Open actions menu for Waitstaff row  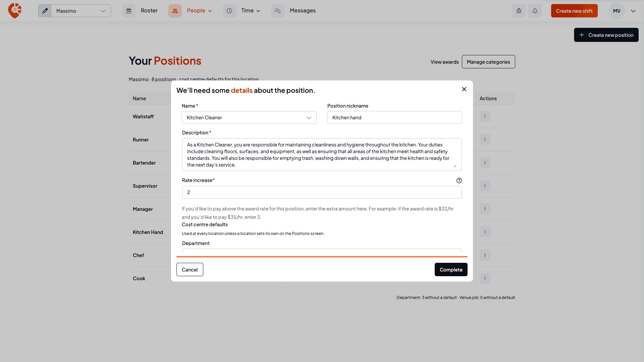[x=485, y=116]
